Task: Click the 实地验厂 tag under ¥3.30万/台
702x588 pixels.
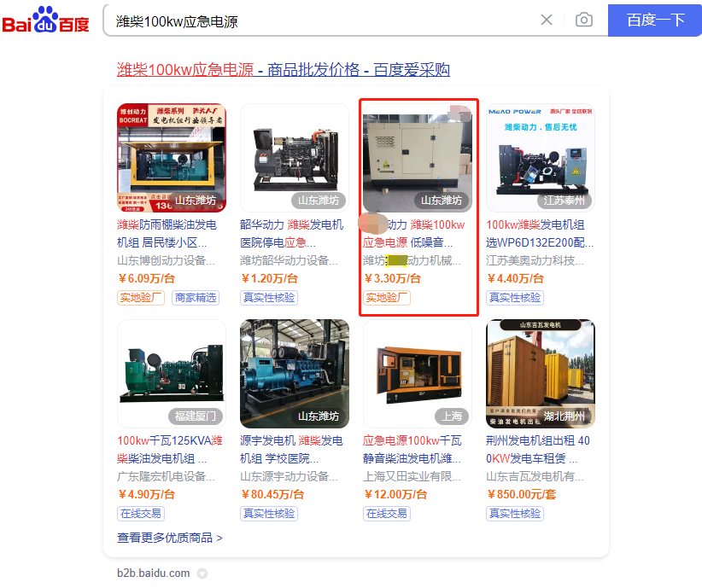Action: pyautogui.click(x=387, y=298)
